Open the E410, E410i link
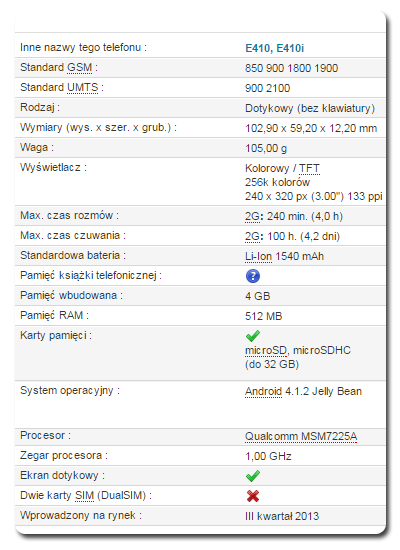The image size is (400, 550). coord(274,48)
